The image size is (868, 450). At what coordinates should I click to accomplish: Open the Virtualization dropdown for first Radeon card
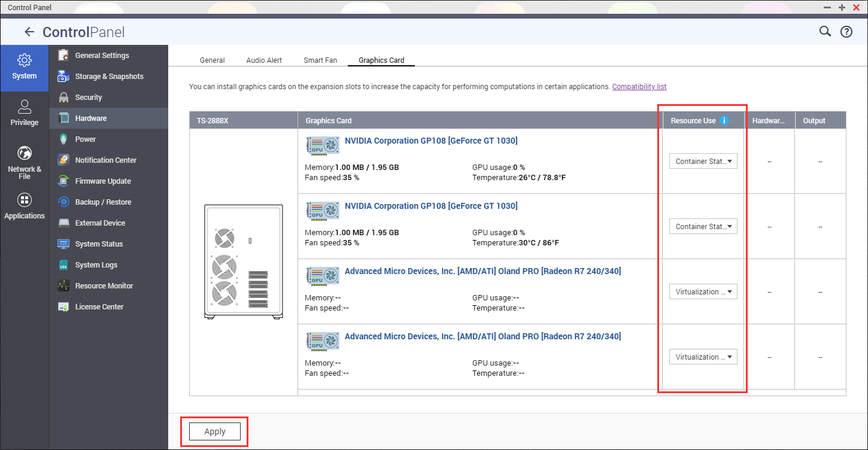pyautogui.click(x=703, y=291)
